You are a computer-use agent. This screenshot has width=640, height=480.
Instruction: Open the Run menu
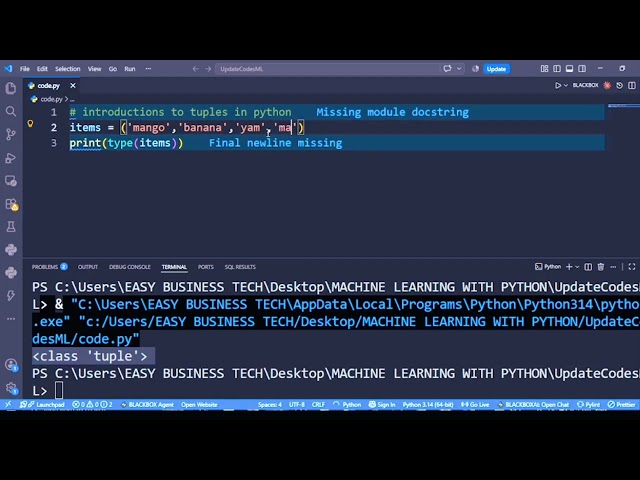coord(130,69)
